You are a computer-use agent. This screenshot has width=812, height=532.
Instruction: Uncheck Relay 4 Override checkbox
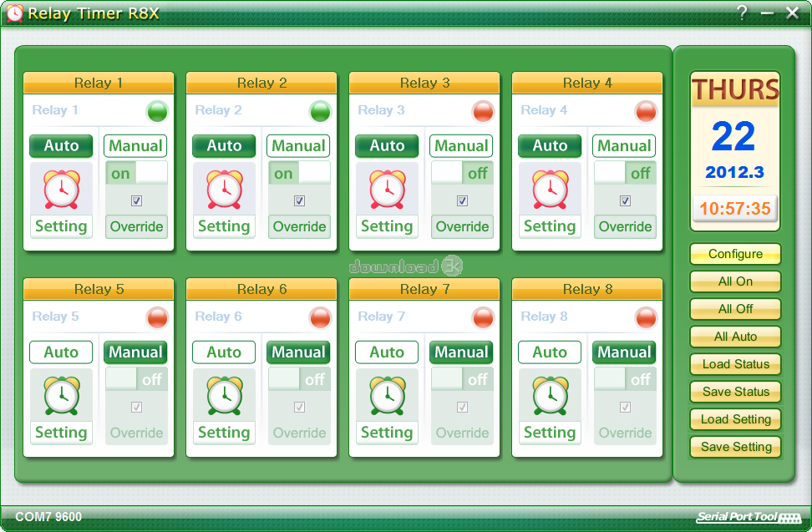625,201
